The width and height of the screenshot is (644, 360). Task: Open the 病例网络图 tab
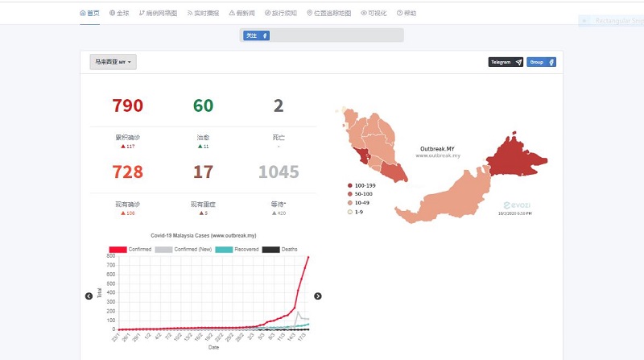click(157, 14)
